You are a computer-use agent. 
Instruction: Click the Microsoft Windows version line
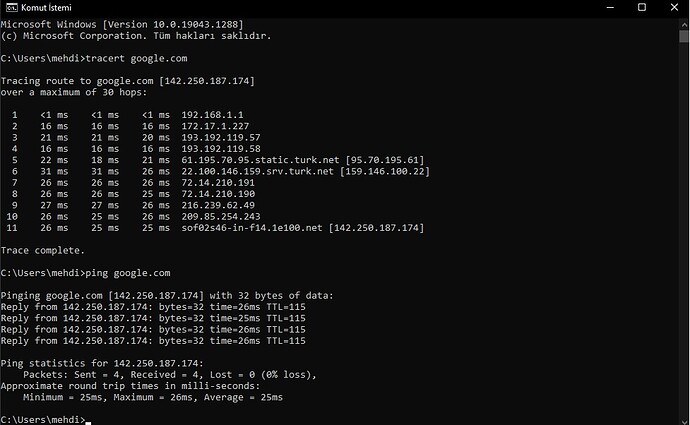point(122,25)
